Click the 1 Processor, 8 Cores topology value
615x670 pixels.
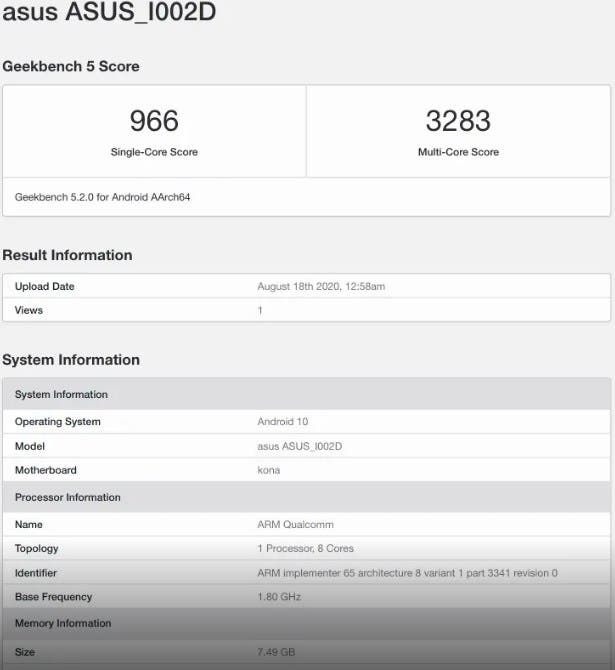(x=305, y=548)
